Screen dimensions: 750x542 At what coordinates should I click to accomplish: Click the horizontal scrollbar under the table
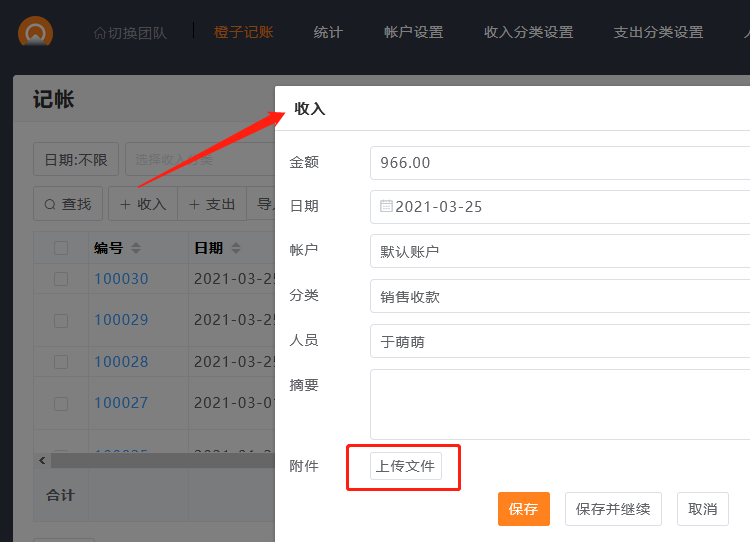coord(160,460)
